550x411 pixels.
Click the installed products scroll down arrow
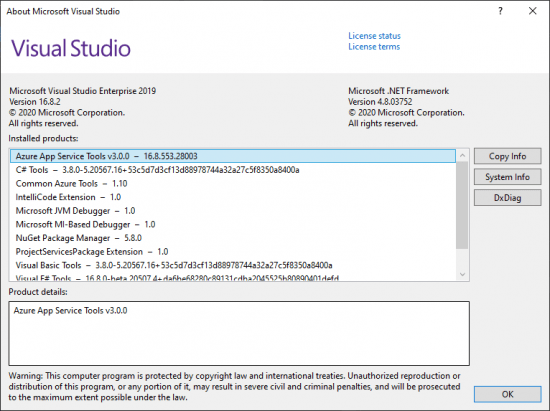[462, 274]
